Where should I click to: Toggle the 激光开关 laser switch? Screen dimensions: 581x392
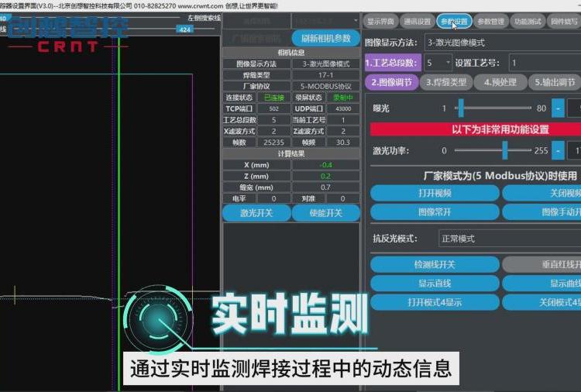click(x=256, y=213)
